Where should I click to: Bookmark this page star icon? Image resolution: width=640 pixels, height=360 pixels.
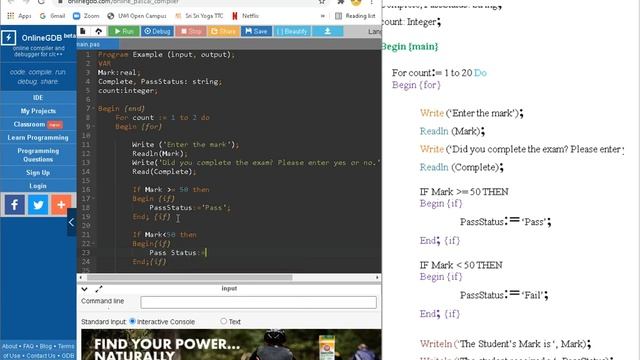click(322, 2)
